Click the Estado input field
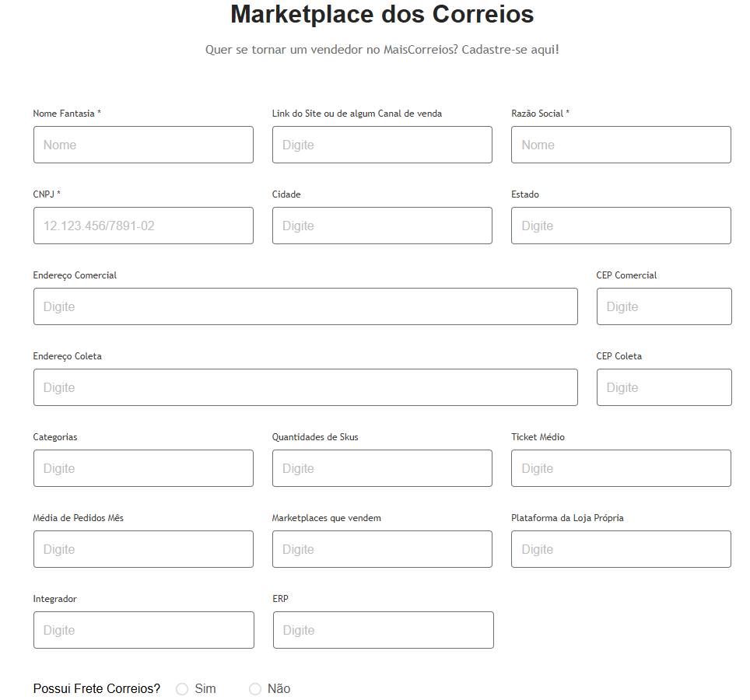Viewport: 750px width, 700px height. [x=620, y=226]
